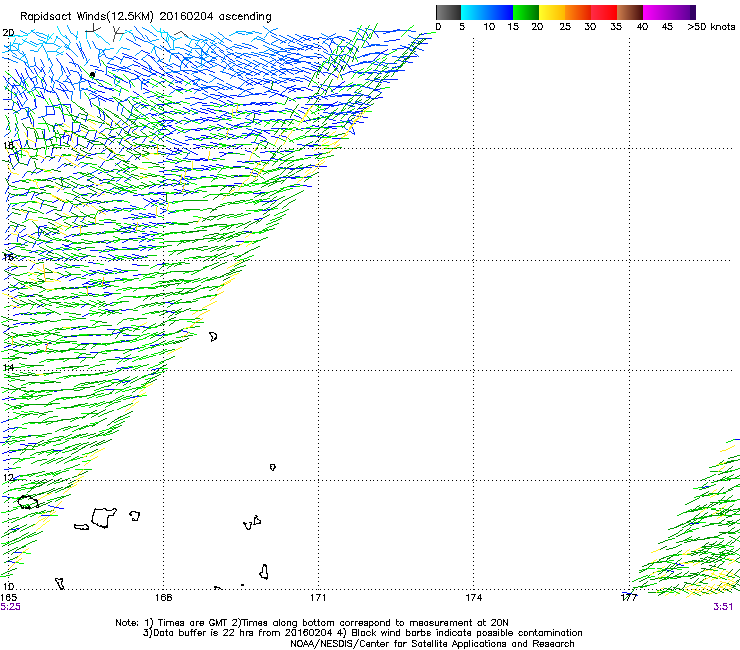Click the longitude label '177'
The width and height of the screenshot is (740, 650).
coord(629,598)
